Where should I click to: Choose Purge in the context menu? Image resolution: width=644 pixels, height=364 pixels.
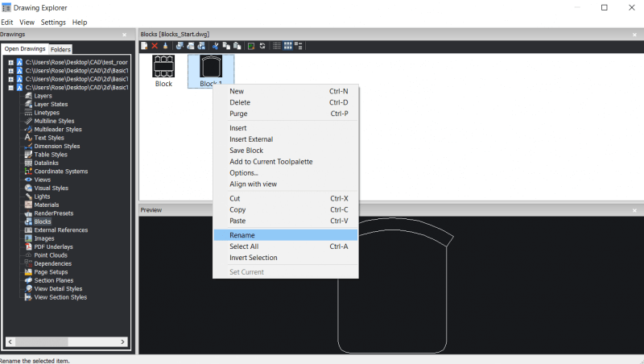(286, 114)
